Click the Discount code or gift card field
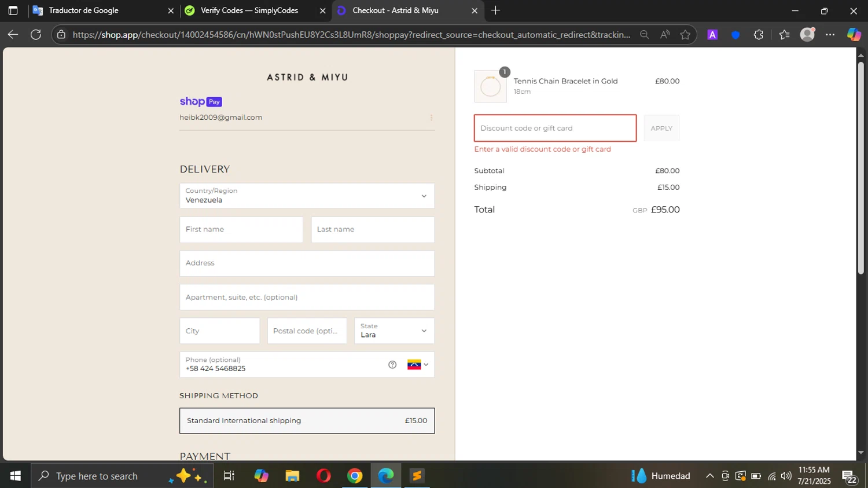The height and width of the screenshot is (488, 868). pos(555,128)
